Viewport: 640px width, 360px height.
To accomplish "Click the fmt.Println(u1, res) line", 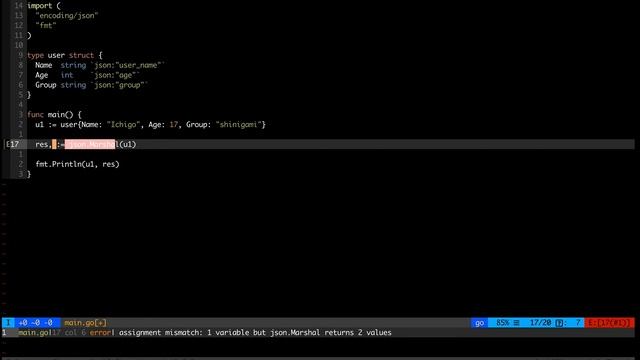I will pos(77,164).
